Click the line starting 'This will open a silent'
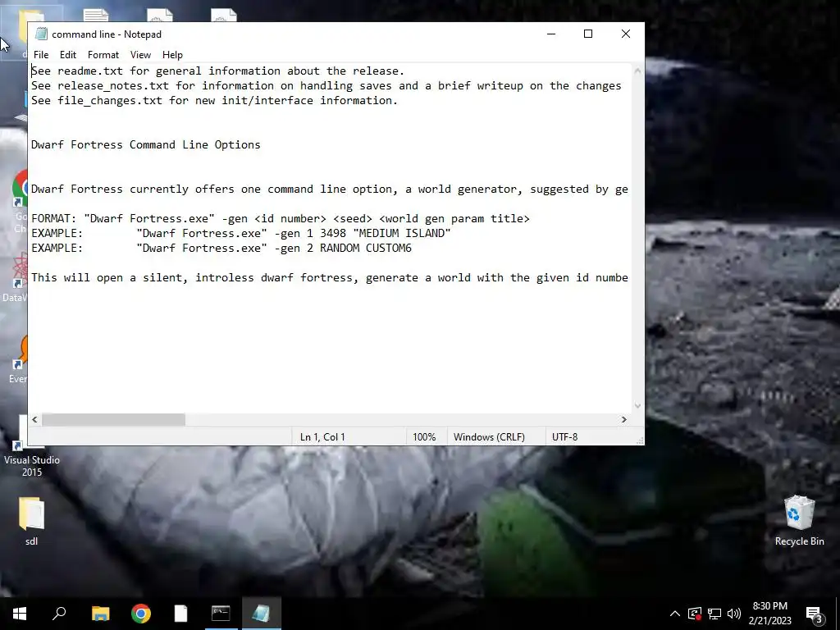The width and height of the screenshot is (840, 630). tap(330, 277)
